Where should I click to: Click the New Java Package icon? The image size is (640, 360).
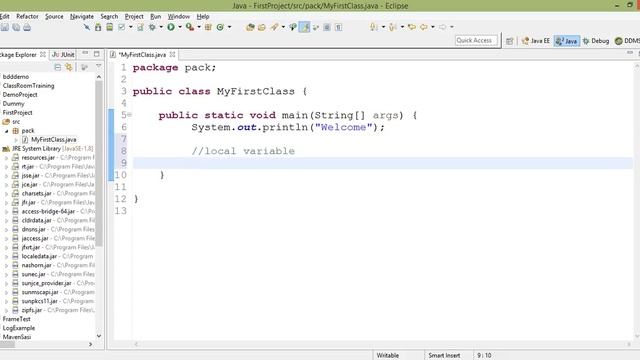(x=208, y=27)
